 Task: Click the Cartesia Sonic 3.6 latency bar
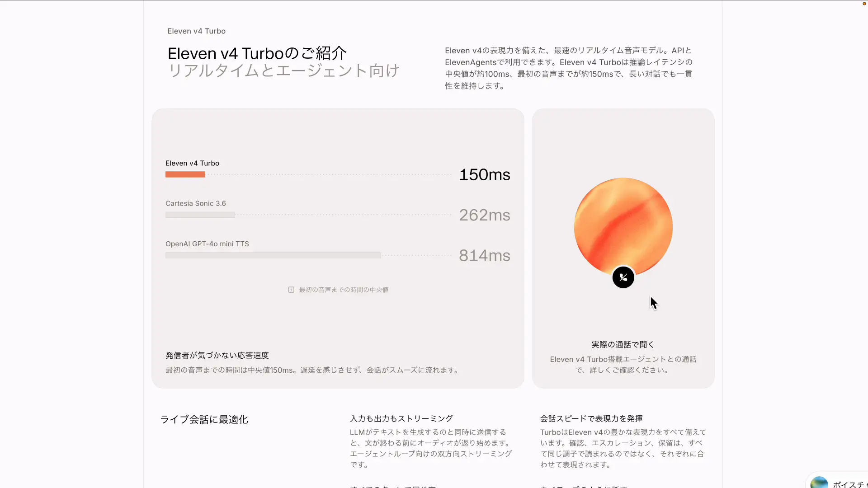click(200, 215)
